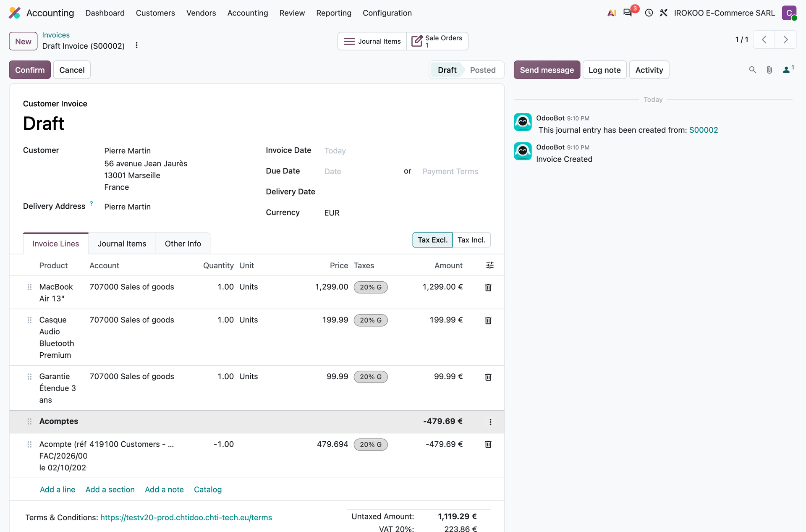
Task: Search chatter messages with magnifier icon
Action: (x=753, y=70)
